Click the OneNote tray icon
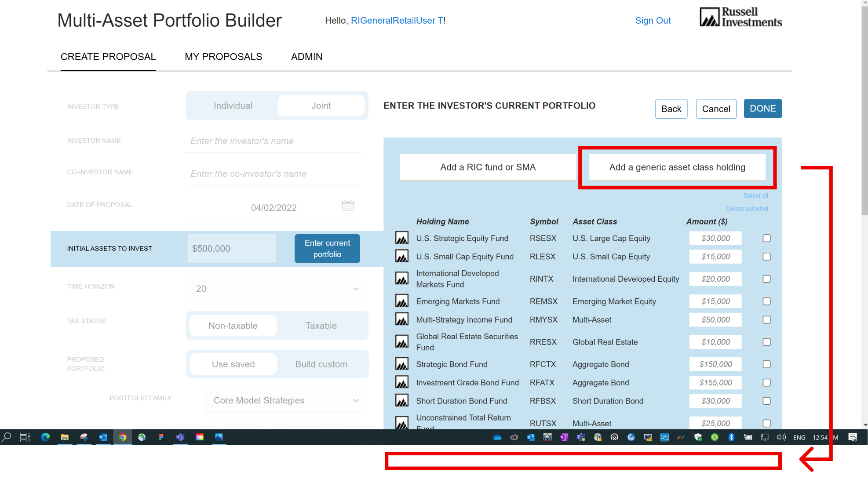 coord(564,437)
